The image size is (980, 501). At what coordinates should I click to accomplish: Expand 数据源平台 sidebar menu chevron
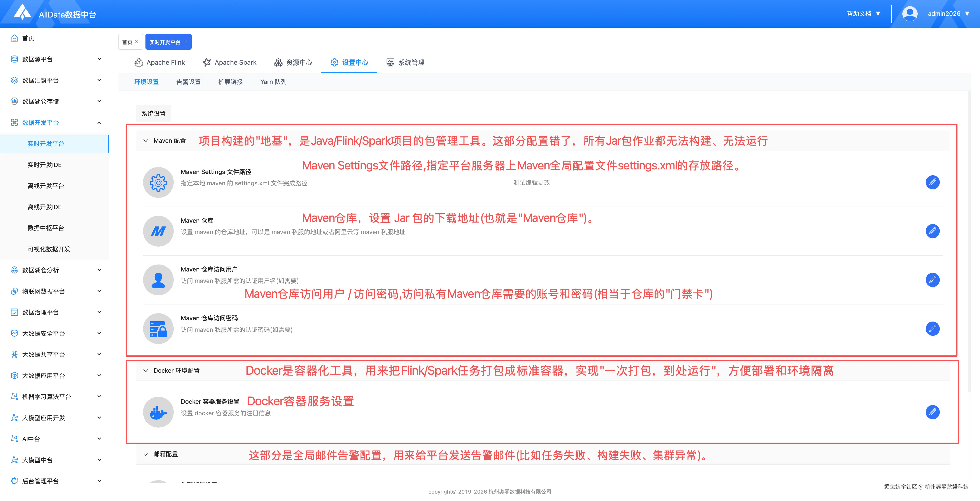99,59
